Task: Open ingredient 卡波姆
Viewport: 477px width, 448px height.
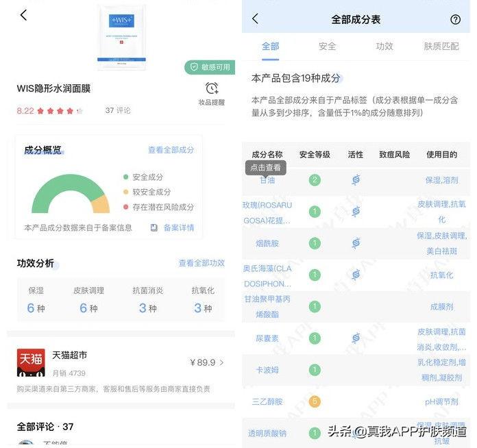Action: point(267,370)
